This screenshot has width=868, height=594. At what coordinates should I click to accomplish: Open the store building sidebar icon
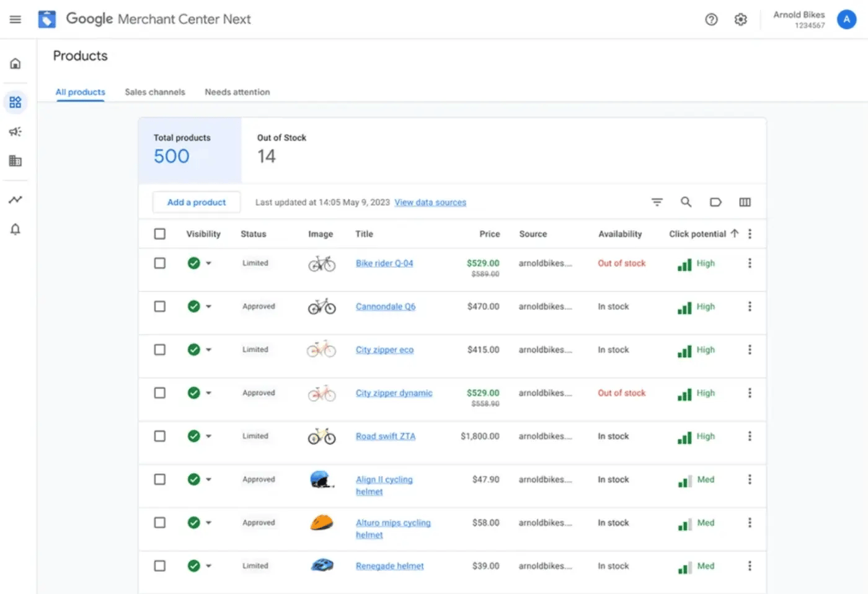pos(15,161)
